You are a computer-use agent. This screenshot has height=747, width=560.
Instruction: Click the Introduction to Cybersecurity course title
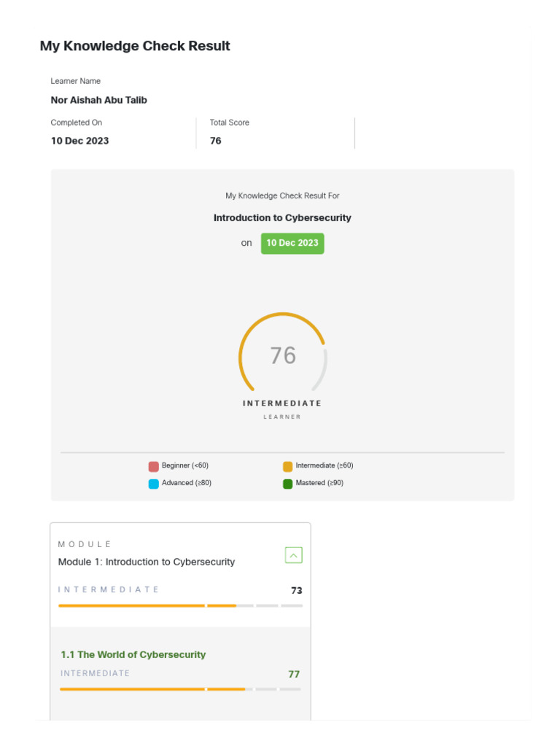[282, 217]
